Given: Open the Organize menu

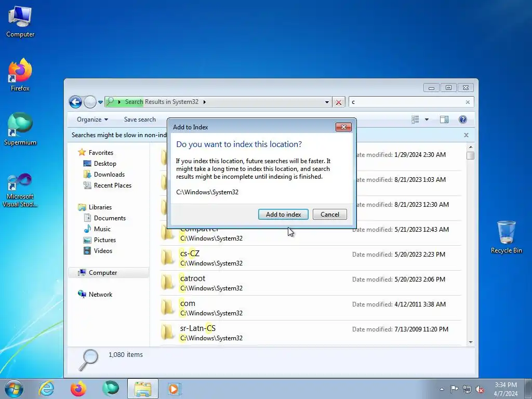Looking at the screenshot, I should pyautogui.click(x=92, y=119).
